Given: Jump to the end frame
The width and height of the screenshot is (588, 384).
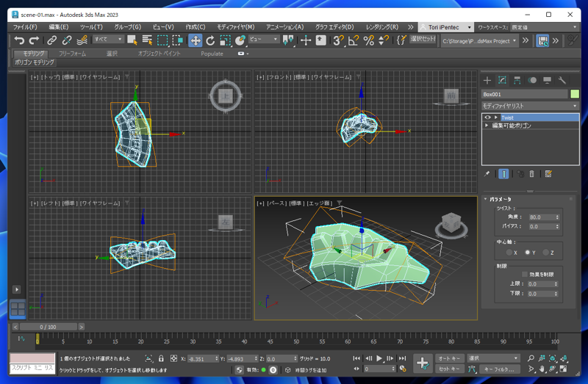Looking at the screenshot, I should click(402, 358).
